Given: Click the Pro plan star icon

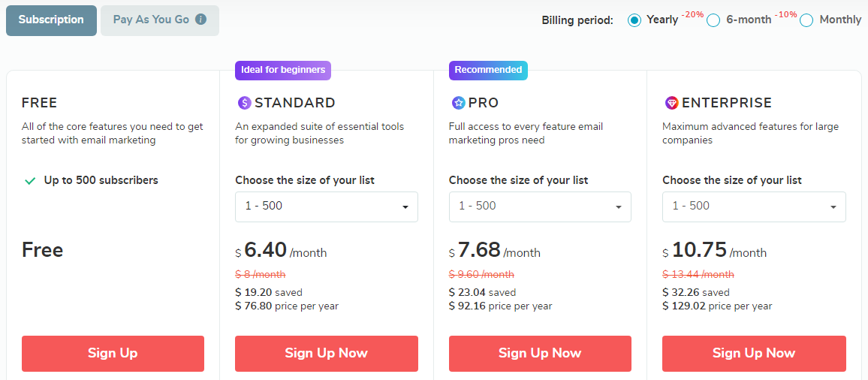Looking at the screenshot, I should click(x=458, y=103).
